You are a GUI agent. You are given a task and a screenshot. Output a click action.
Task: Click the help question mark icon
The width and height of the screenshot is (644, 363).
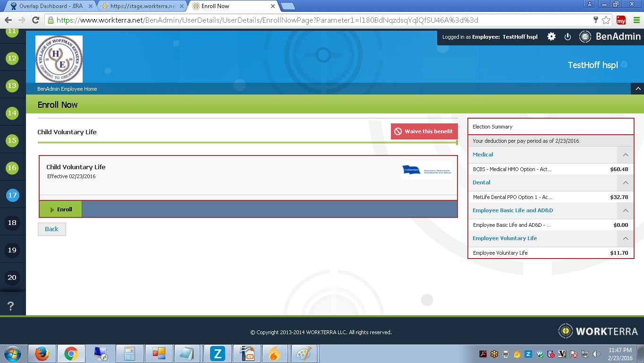11,306
